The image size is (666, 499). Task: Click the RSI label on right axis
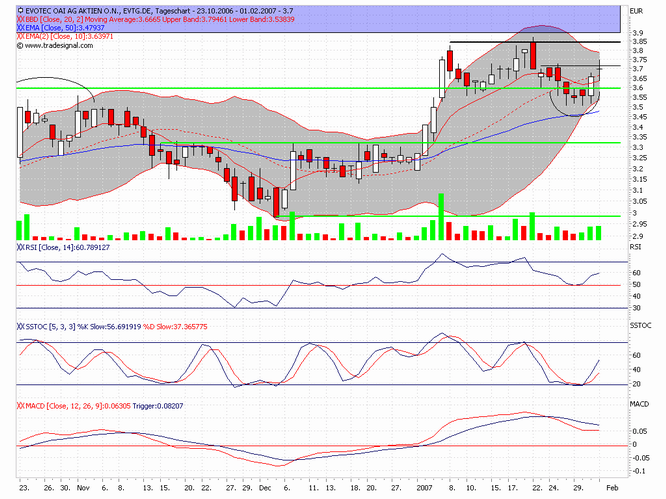[635, 247]
